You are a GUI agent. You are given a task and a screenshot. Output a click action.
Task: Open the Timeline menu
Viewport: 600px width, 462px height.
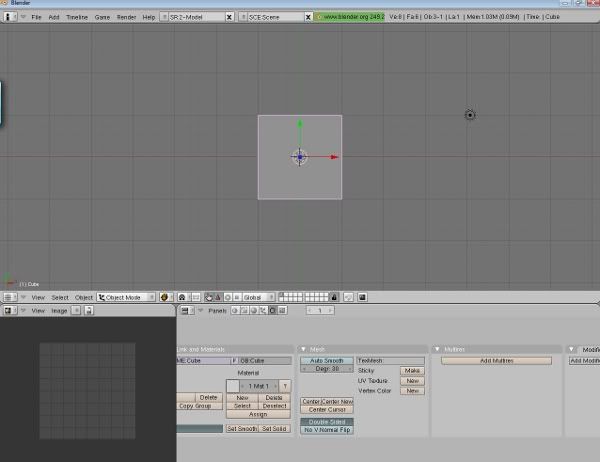(77, 17)
